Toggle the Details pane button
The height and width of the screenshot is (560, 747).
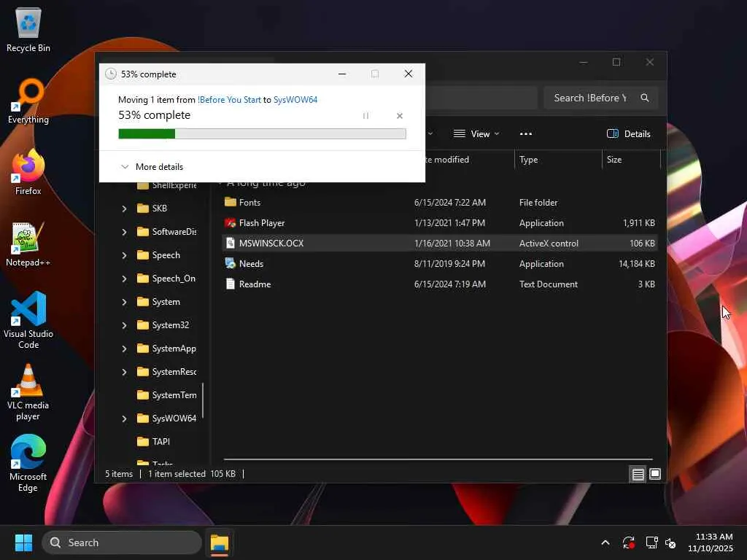(628, 134)
